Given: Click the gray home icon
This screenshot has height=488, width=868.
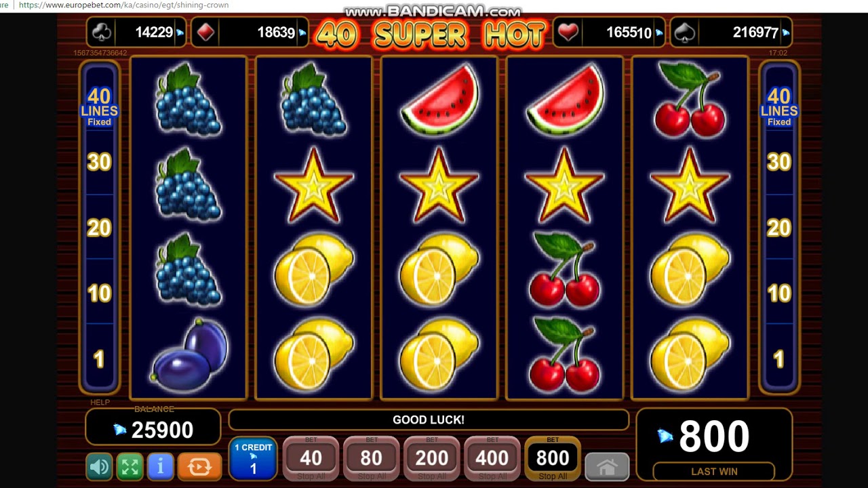Looking at the screenshot, I should [x=607, y=467].
